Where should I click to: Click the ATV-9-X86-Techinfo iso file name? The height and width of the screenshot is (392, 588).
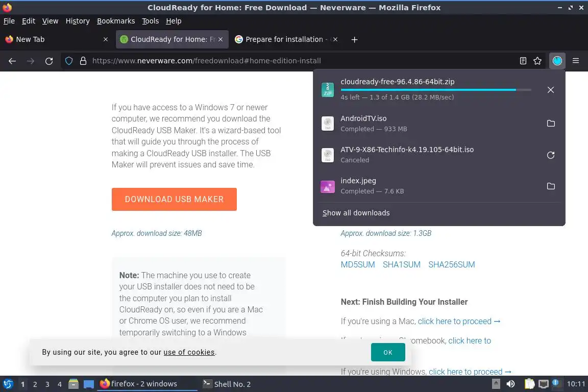click(407, 150)
